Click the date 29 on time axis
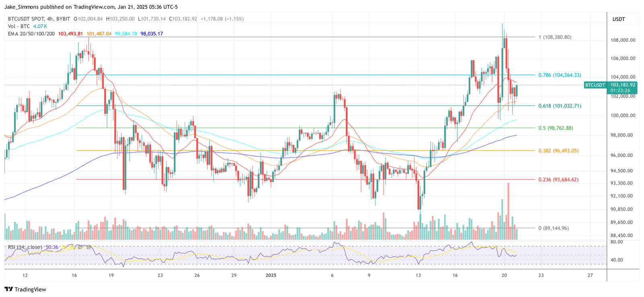Image resolution: width=644 pixels, height=297 pixels. click(234, 275)
